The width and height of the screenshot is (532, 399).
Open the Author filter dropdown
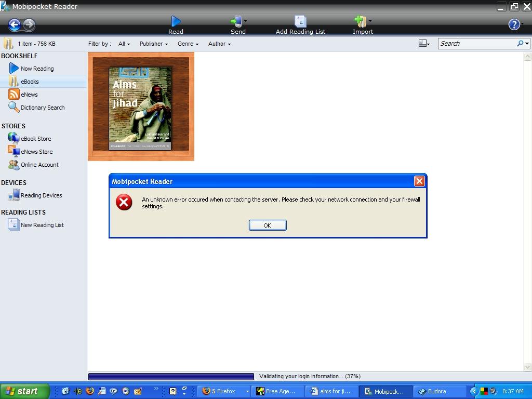[x=220, y=44]
